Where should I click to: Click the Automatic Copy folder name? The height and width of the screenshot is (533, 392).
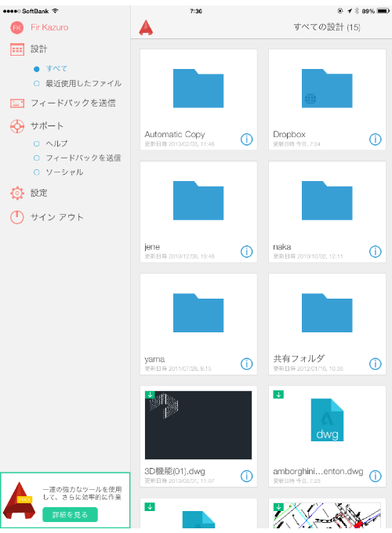coord(175,135)
